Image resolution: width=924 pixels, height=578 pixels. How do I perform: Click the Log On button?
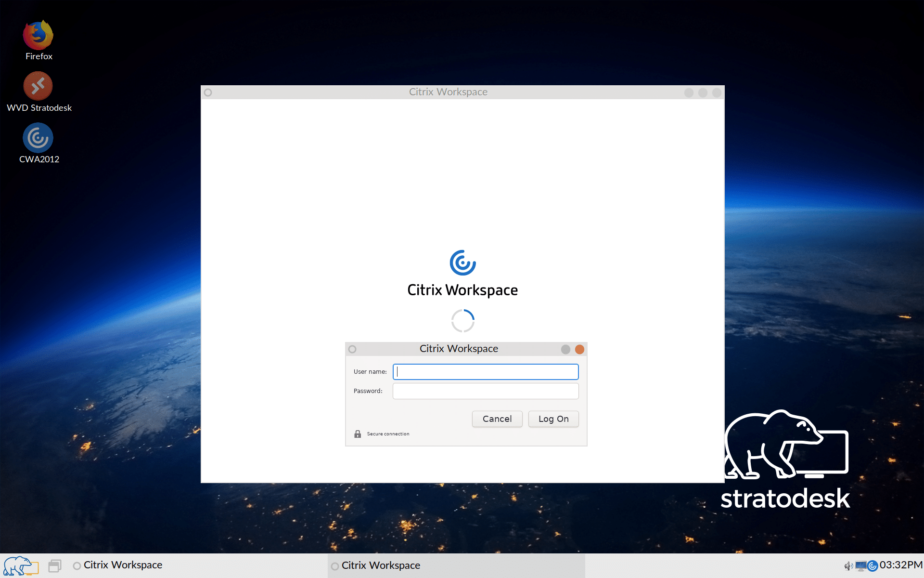click(553, 419)
